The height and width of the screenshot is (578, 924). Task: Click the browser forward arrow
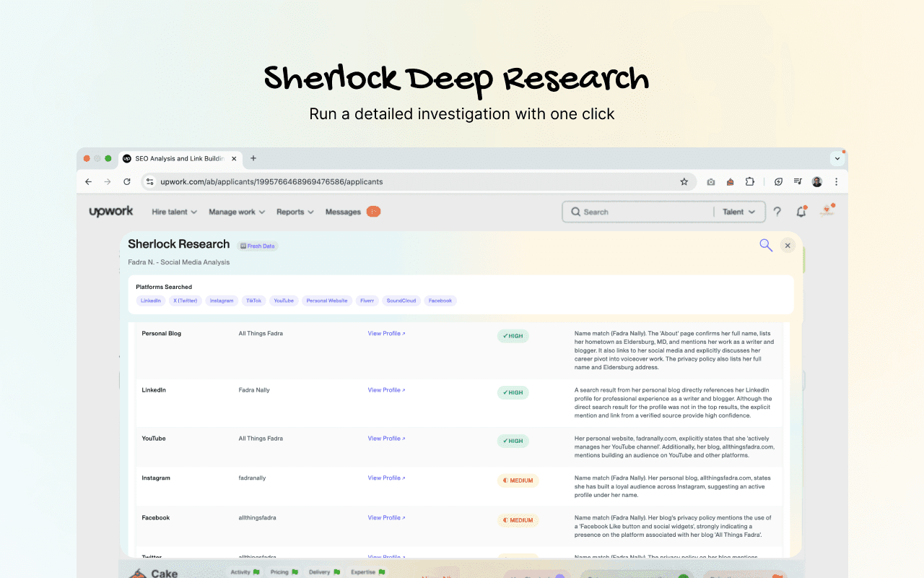[x=108, y=182]
